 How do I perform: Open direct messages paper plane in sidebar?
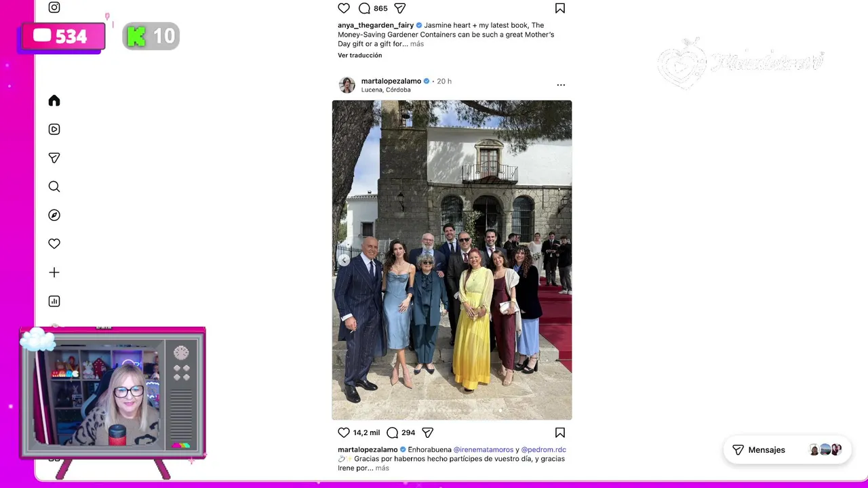click(54, 158)
